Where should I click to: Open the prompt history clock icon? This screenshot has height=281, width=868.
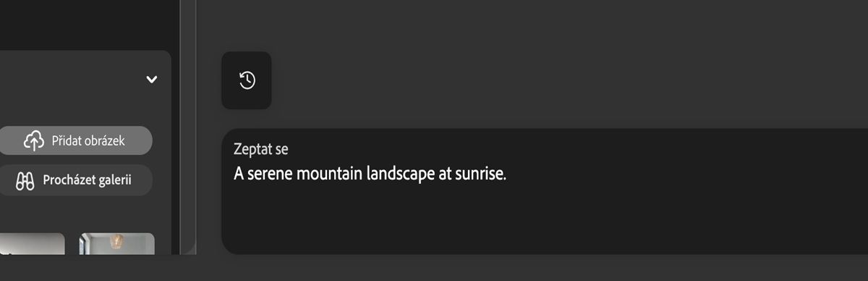tap(247, 80)
